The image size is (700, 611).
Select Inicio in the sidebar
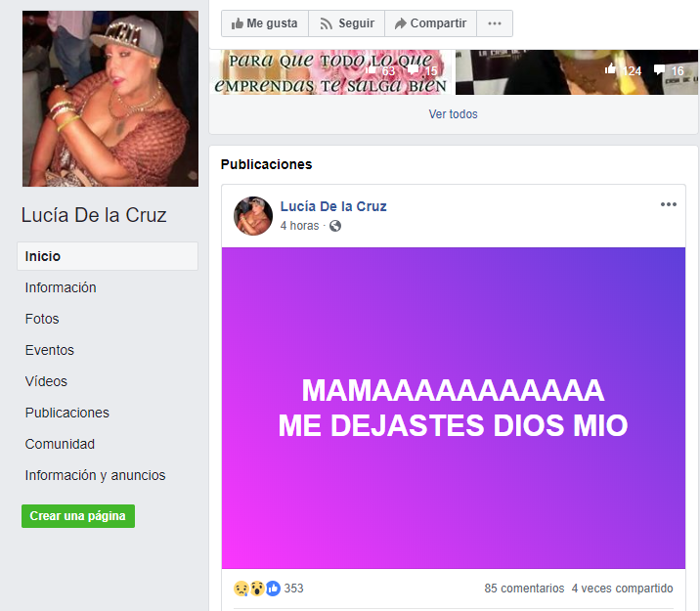point(108,256)
